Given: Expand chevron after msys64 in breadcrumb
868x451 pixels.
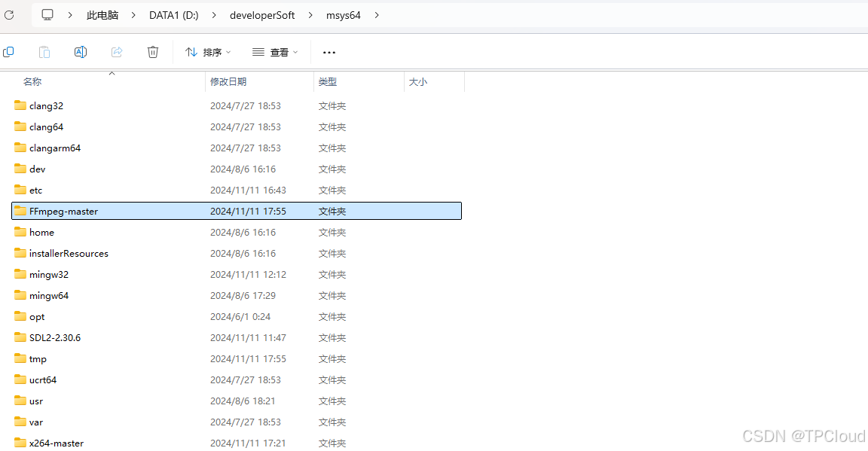Looking at the screenshot, I should [377, 16].
